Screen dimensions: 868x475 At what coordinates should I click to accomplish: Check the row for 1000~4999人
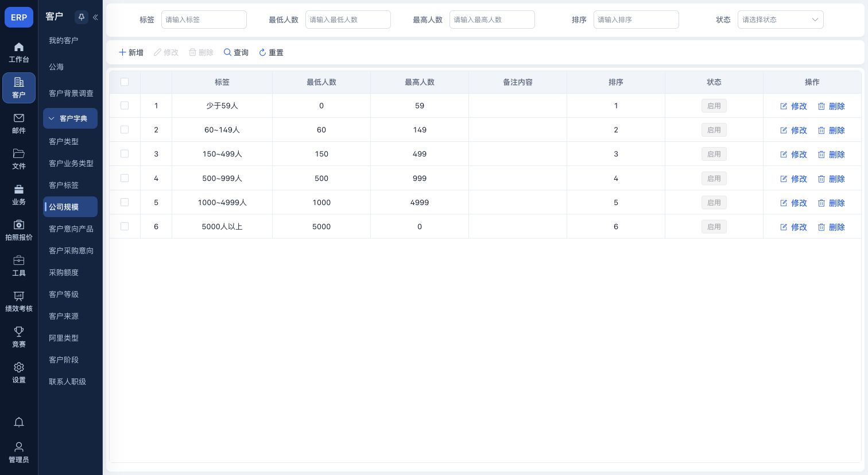[125, 202]
